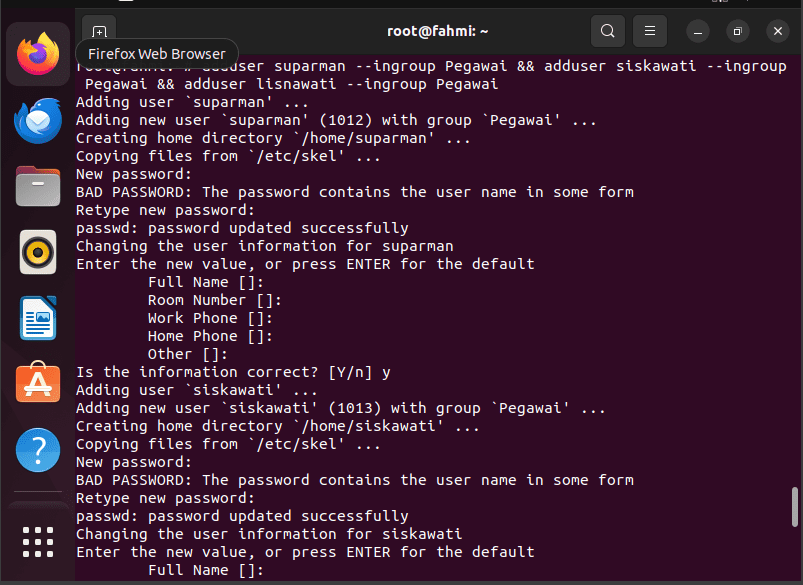
Task: Open the Help question mark icon
Action: pyautogui.click(x=38, y=450)
